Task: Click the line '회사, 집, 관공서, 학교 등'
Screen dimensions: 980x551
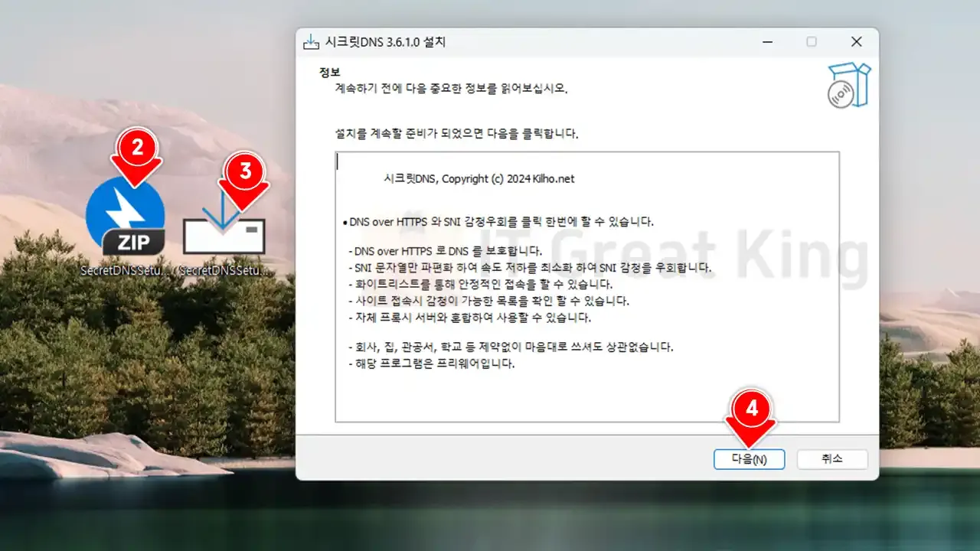Action: click(511, 347)
